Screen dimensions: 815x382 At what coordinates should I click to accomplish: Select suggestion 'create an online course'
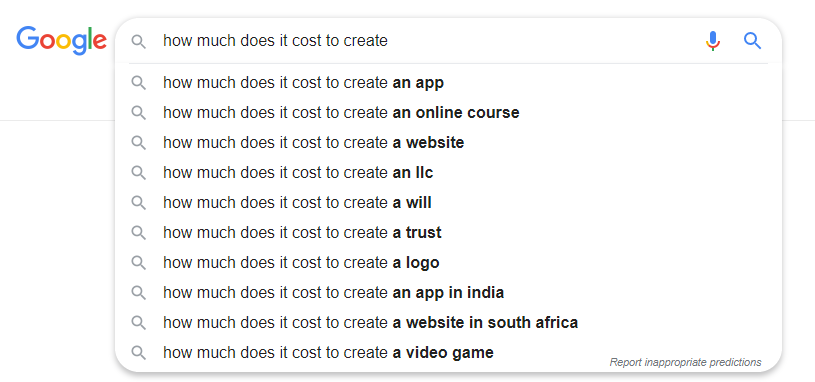tap(448, 112)
